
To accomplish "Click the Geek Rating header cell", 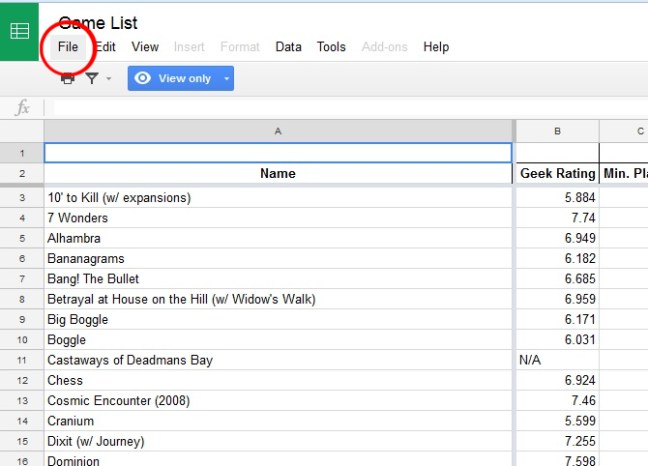I will (557, 173).
